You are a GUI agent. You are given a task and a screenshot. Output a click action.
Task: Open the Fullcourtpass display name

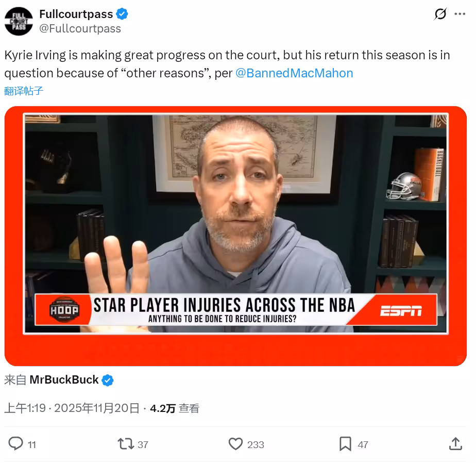pyautogui.click(x=76, y=14)
